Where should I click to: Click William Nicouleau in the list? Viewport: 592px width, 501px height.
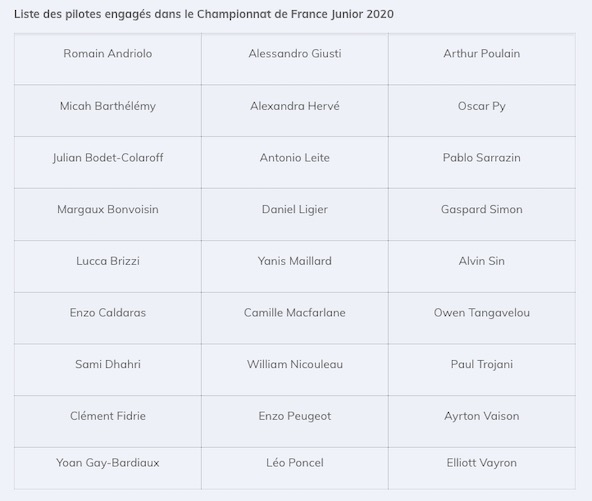pyautogui.click(x=295, y=365)
